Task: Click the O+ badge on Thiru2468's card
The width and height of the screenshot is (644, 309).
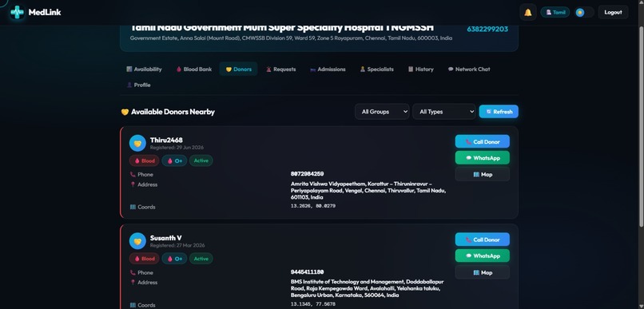Action: (x=174, y=160)
